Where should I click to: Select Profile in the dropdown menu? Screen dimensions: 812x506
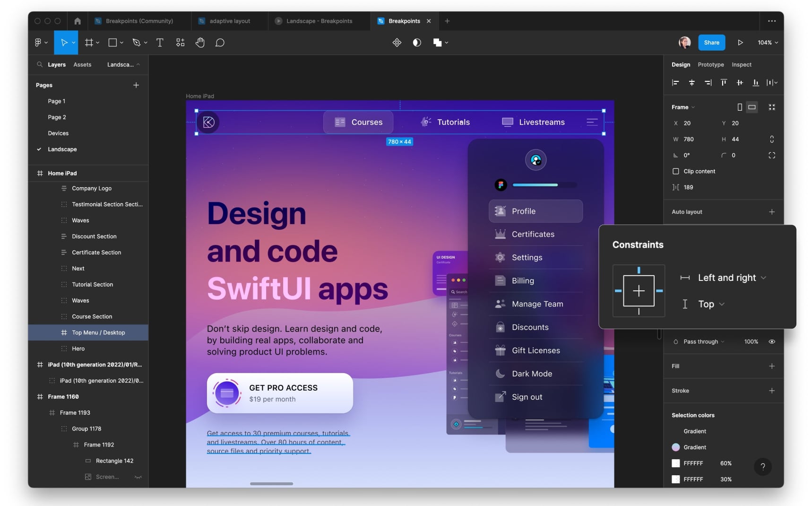[x=536, y=211]
